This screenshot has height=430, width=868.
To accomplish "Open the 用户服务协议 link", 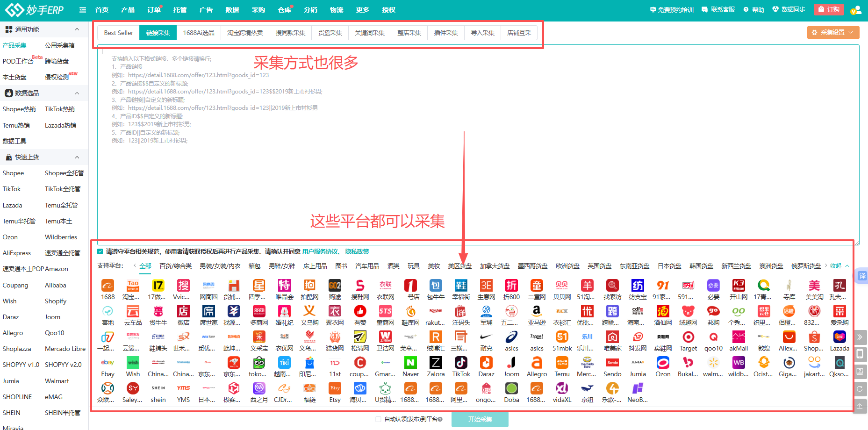I will [320, 251].
